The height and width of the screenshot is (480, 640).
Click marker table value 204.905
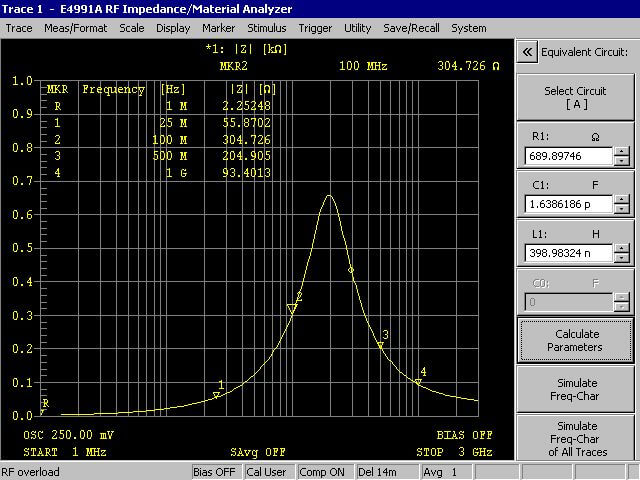(247, 156)
